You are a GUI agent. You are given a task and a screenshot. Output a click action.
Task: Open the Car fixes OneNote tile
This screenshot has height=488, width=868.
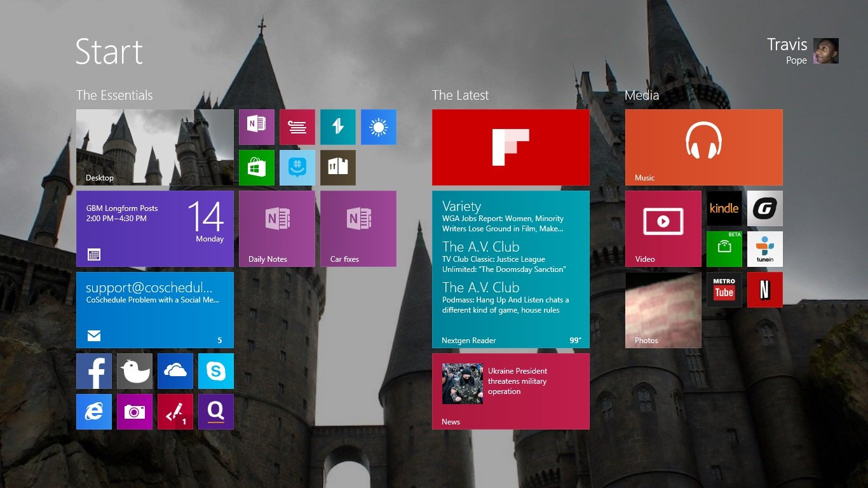[358, 229]
